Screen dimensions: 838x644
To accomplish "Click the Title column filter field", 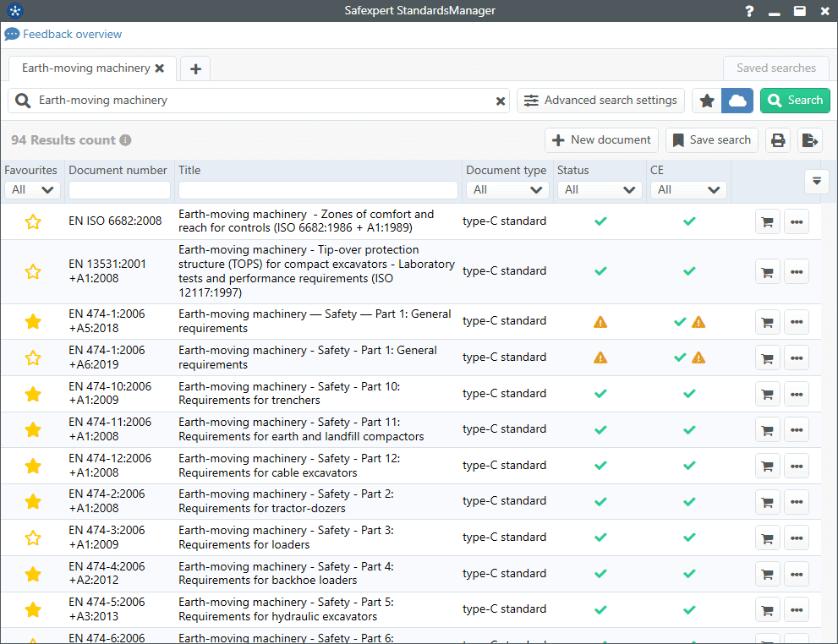I will [318, 190].
